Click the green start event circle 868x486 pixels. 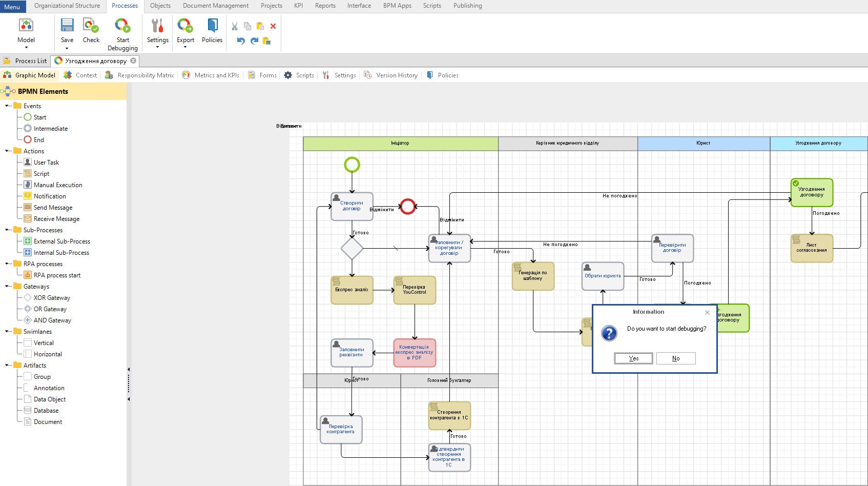352,165
